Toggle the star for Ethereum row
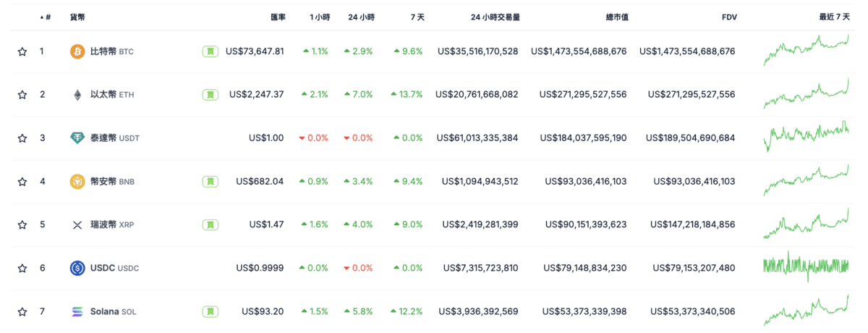Screen dimensions: 868x333 22,95
